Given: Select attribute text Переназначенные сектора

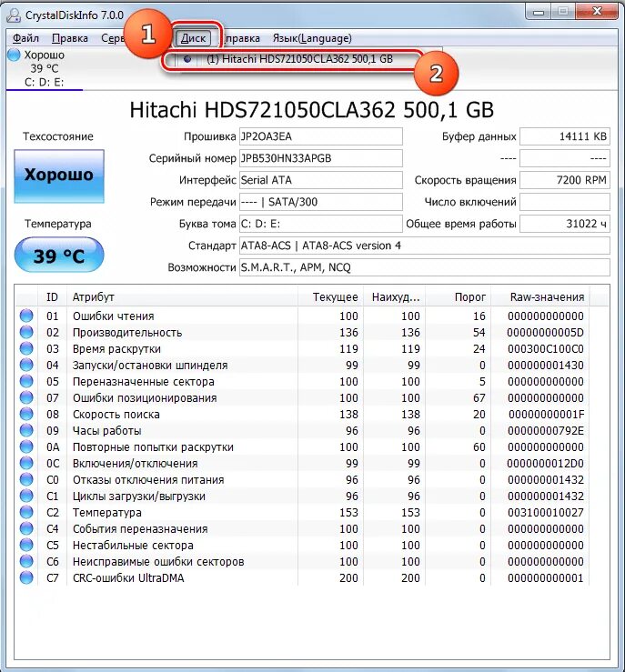Looking at the screenshot, I should tap(143, 381).
